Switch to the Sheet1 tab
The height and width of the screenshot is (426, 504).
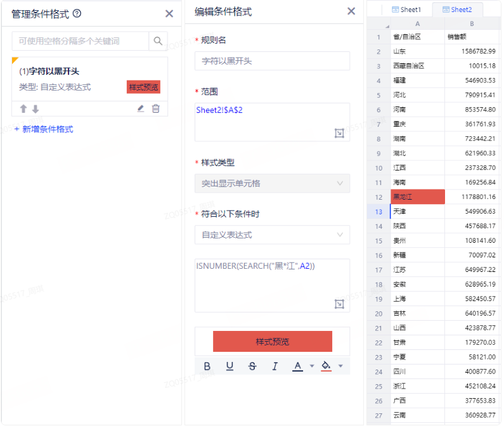(406, 10)
